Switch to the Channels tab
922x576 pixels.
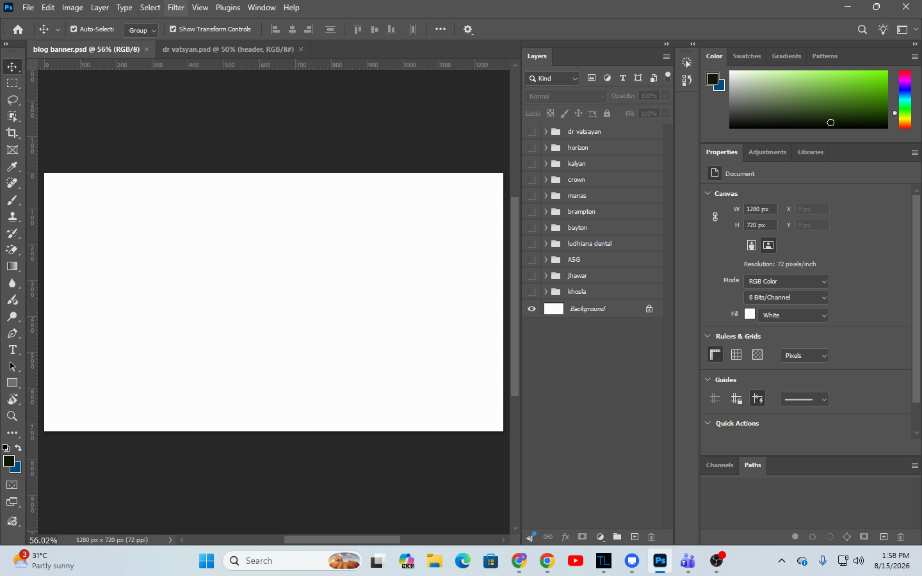pyautogui.click(x=719, y=465)
